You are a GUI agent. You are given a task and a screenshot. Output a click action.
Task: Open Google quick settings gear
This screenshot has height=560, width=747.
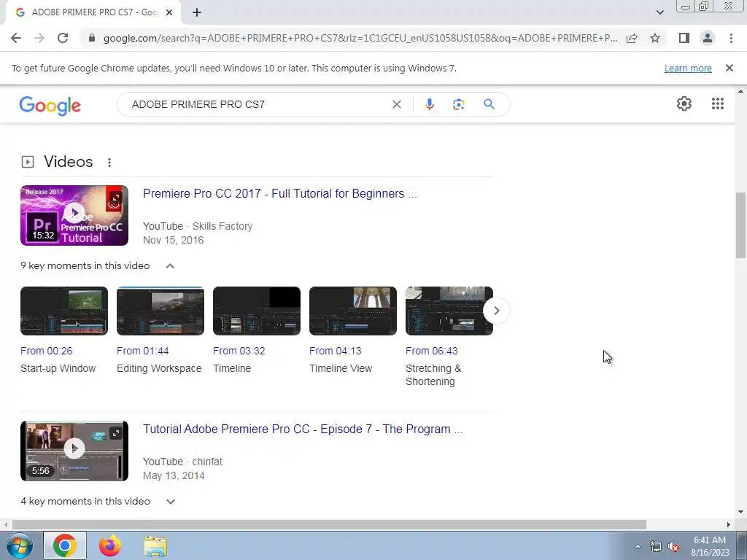684,104
